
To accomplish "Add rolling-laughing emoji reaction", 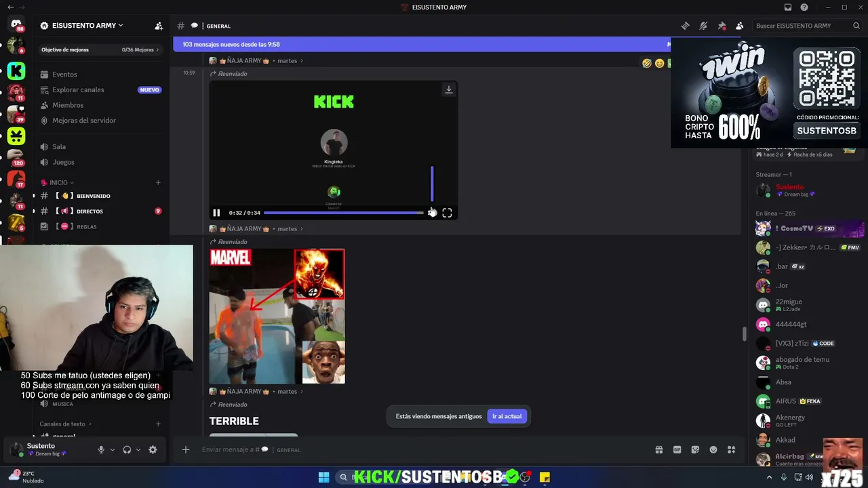I will click(x=647, y=63).
